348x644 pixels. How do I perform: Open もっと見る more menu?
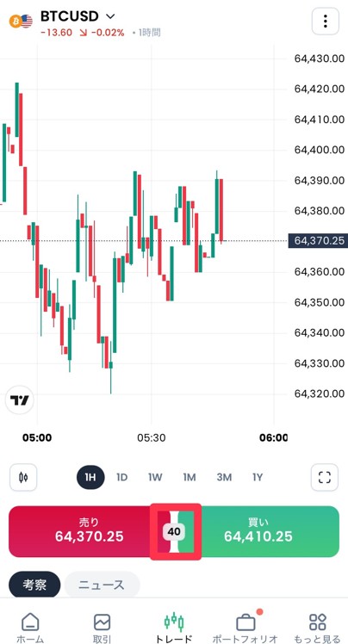318,628
